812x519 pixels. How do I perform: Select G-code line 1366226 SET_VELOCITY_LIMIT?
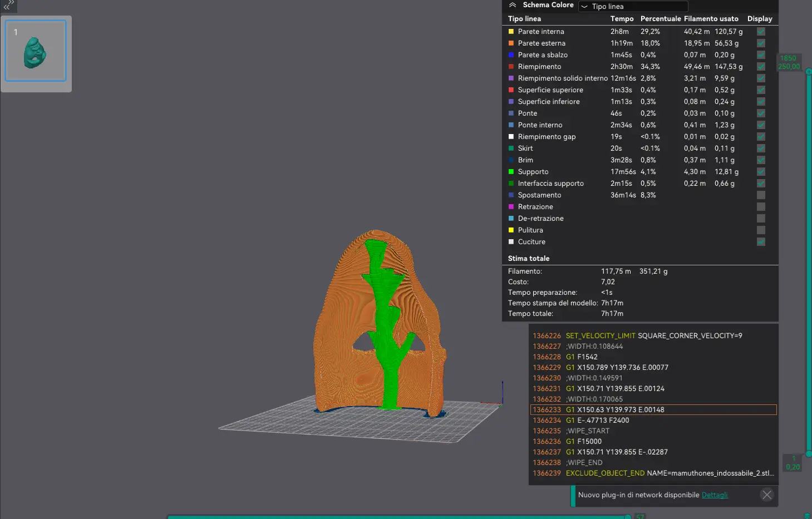tap(653, 336)
